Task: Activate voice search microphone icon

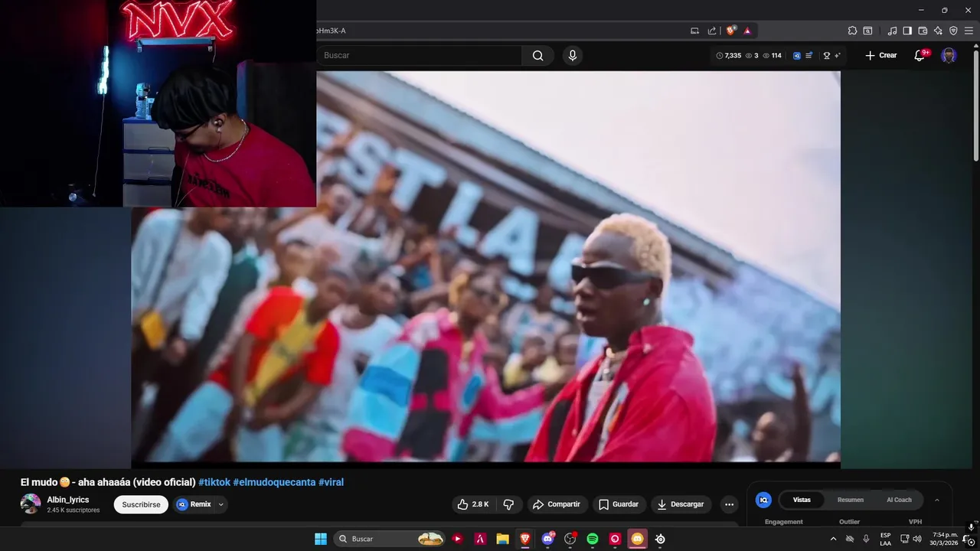Action: pos(572,55)
